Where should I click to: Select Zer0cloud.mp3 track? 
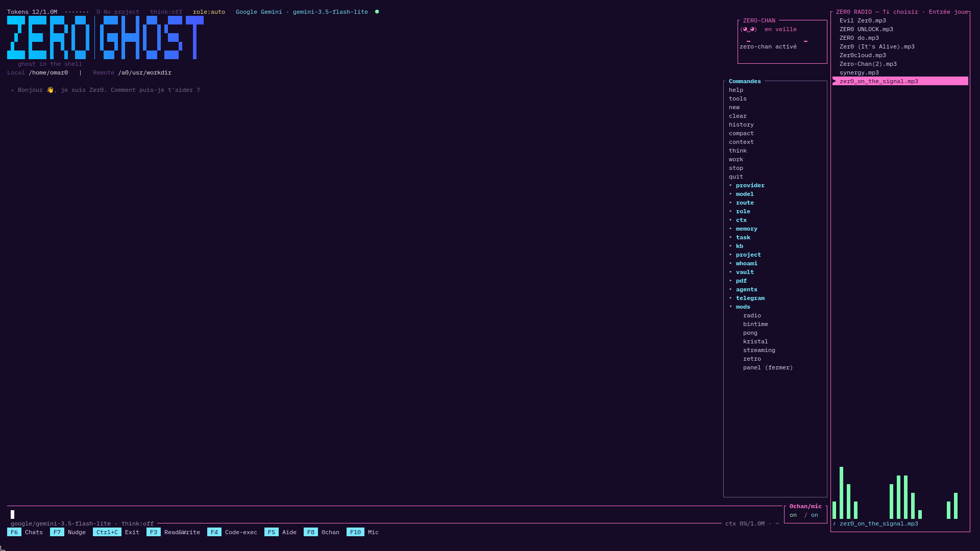(x=863, y=55)
